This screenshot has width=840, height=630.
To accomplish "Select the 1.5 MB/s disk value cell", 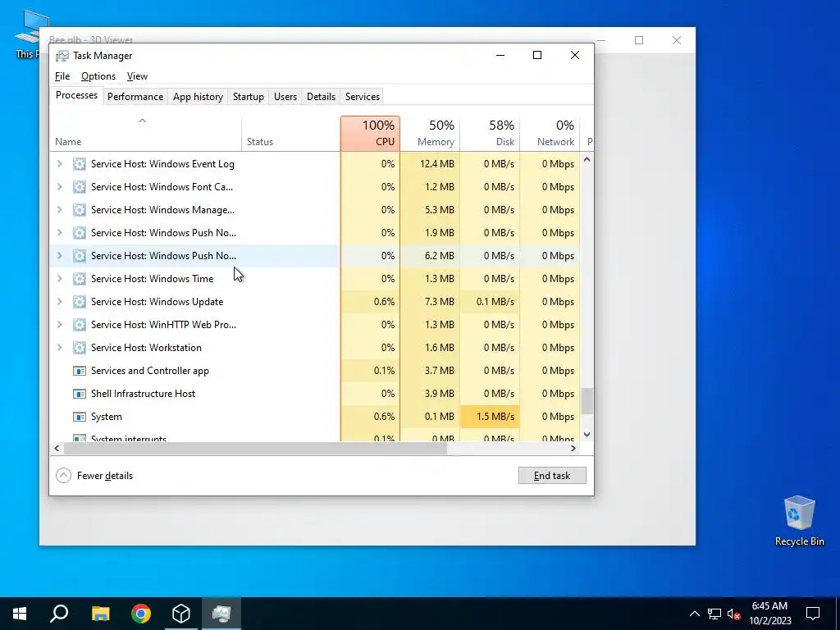I will (491, 417).
